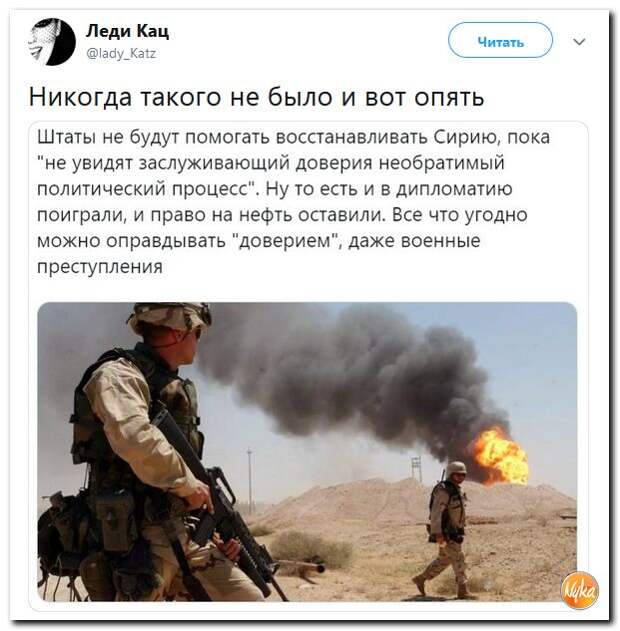Viewport: 620px width, 631px height.
Task: Click the orange fireball in the photo
Action: click(500, 457)
